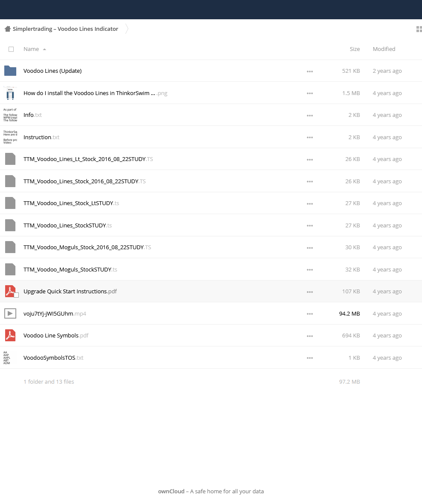Screen dimensions: 422x504
Task: Show more actions for TTM_Voodoo_Moguls_StockSTUDY.ts
Action: (309, 270)
